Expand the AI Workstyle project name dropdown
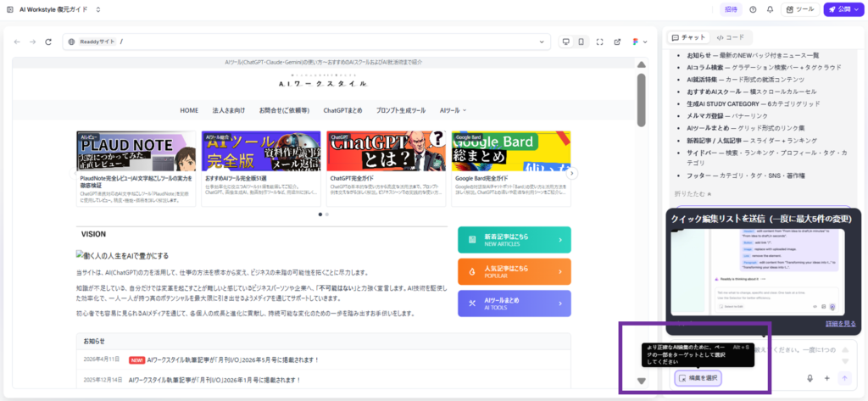The width and height of the screenshot is (868, 401). click(98, 9)
